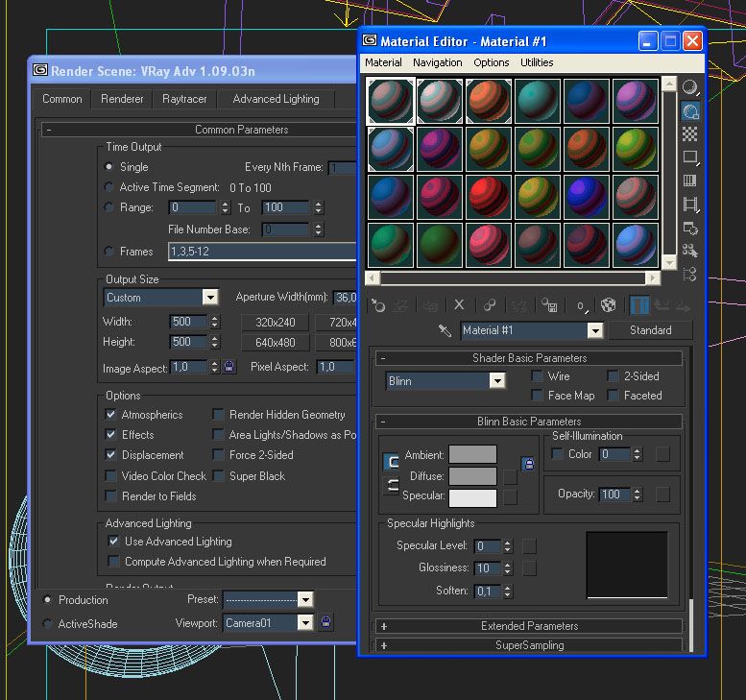Click the Pick Material from Object eyedropper
The image size is (746, 700).
(x=445, y=330)
